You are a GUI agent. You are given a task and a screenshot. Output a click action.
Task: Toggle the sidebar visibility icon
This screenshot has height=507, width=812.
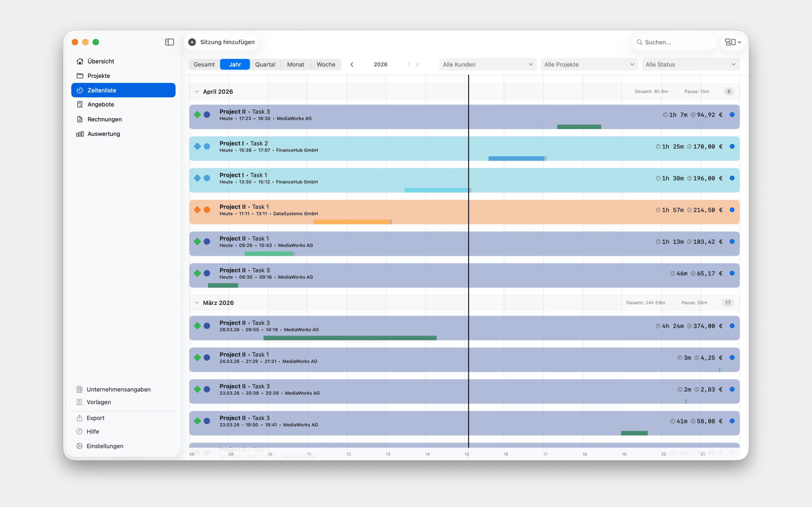click(x=169, y=42)
